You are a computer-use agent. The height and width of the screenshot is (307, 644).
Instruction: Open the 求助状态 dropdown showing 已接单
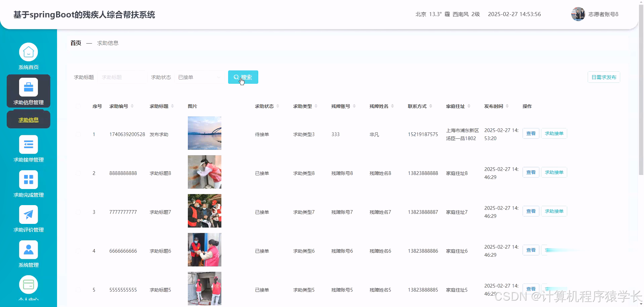point(200,77)
